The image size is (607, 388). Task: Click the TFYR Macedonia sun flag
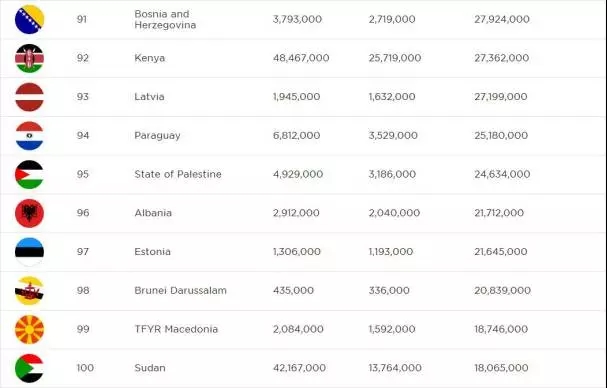coord(29,329)
